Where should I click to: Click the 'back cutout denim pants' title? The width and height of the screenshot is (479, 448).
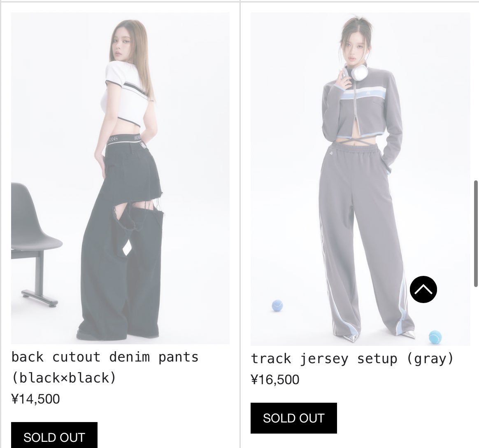pos(105,357)
